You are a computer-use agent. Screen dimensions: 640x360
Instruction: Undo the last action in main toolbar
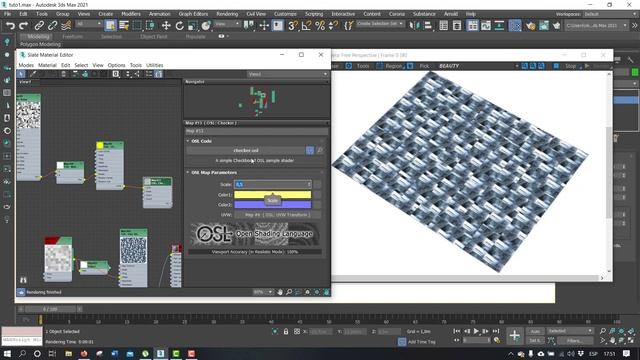point(10,26)
